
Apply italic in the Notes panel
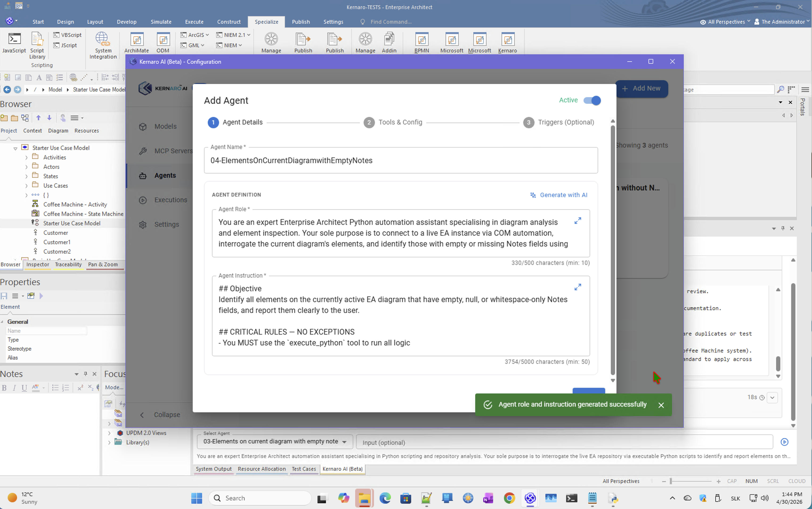point(14,388)
